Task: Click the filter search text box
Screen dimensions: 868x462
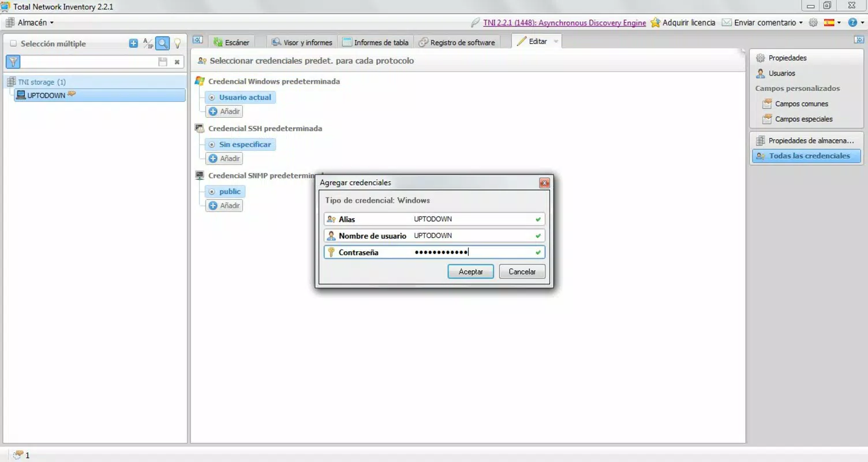Action: click(x=88, y=62)
